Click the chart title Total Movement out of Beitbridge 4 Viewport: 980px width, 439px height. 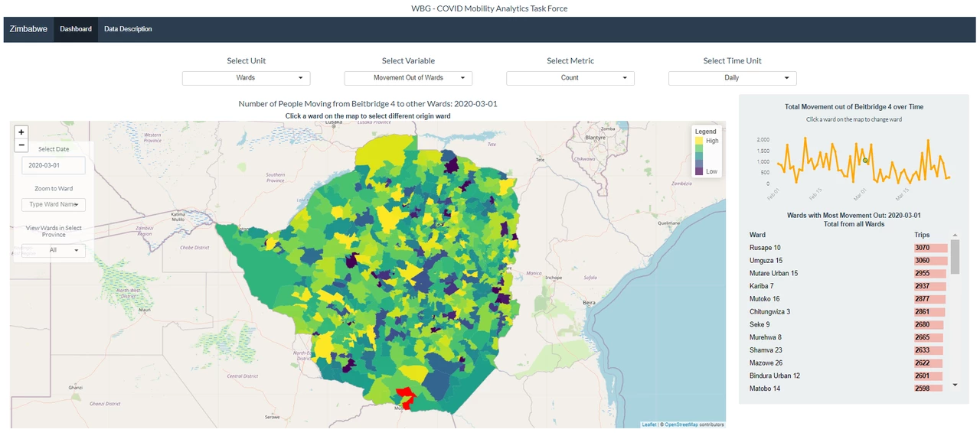(854, 107)
